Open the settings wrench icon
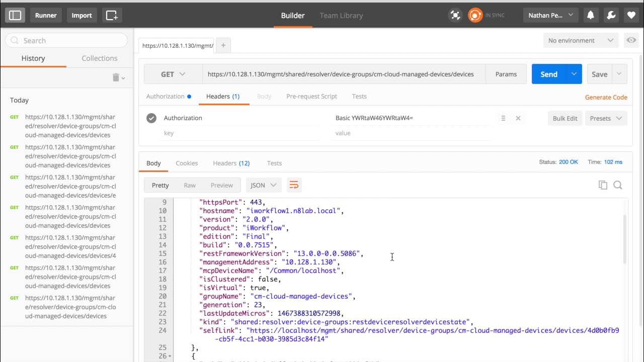Viewport: 644px width, 362px height. 611,15
